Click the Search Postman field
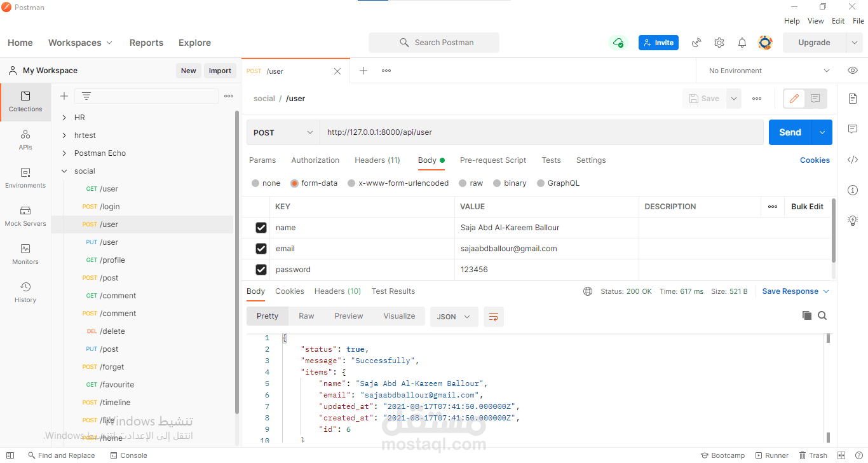 pos(434,43)
